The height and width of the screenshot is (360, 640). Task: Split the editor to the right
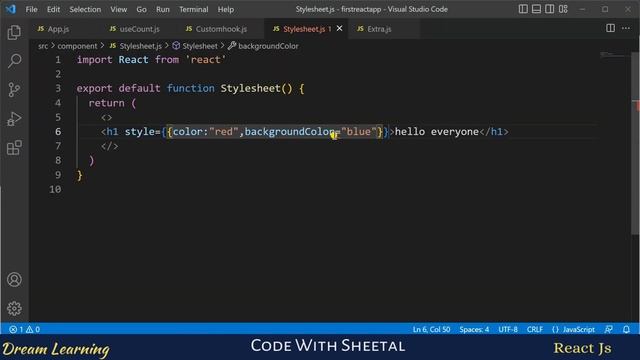[610, 28]
